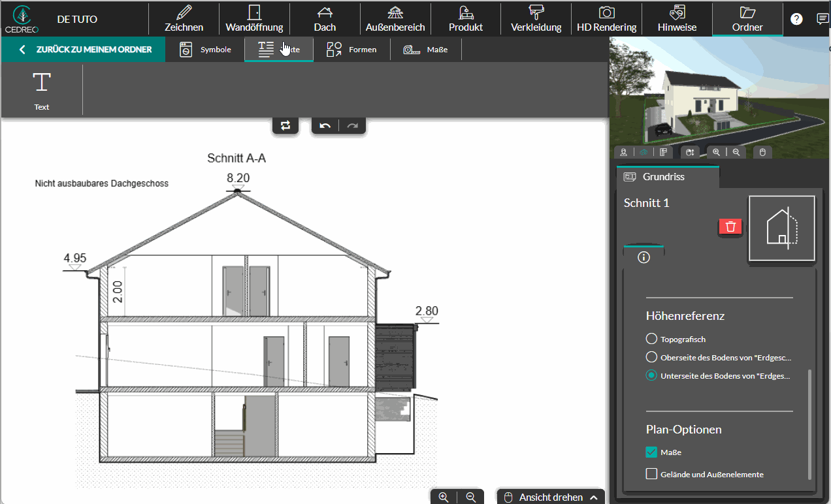Open the help question mark icon
Viewport: 831px width, 504px height.
tap(796, 19)
